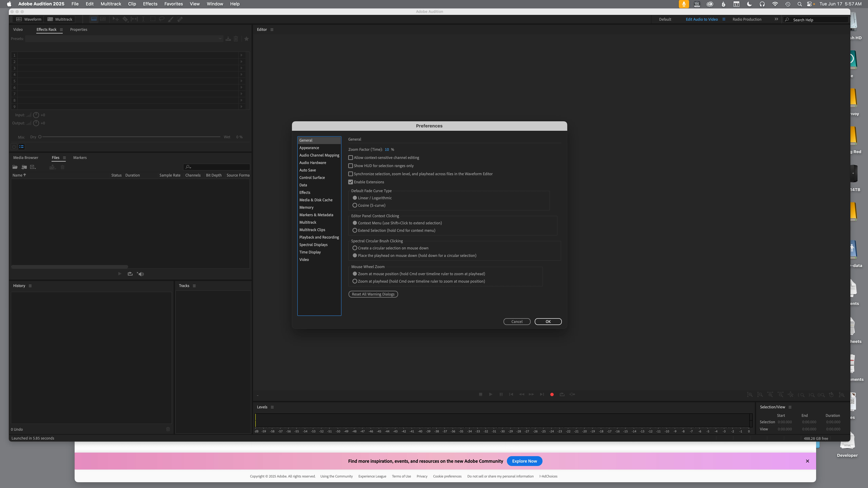The height and width of the screenshot is (488, 868).
Task: Expand the workspace overflow chevrons
Action: click(x=776, y=19)
